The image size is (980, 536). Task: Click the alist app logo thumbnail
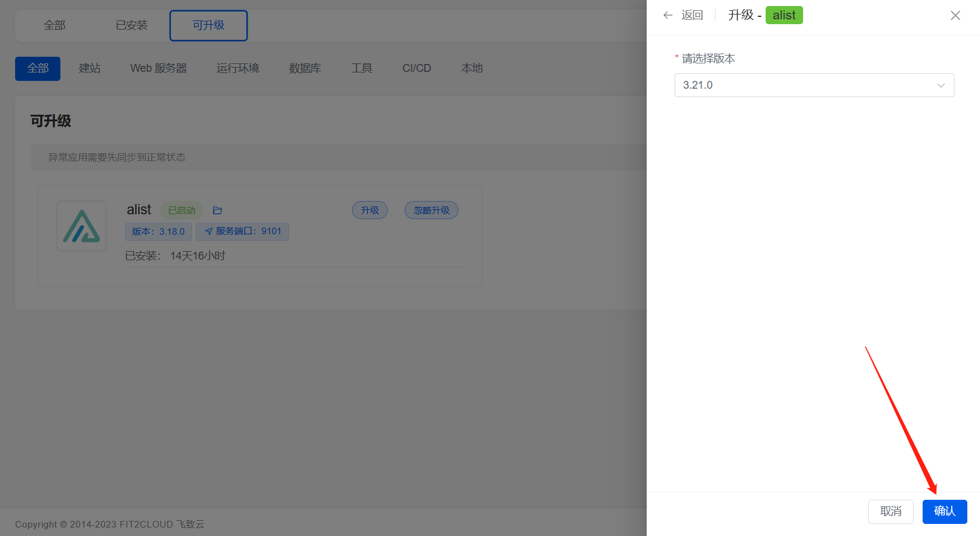click(82, 226)
